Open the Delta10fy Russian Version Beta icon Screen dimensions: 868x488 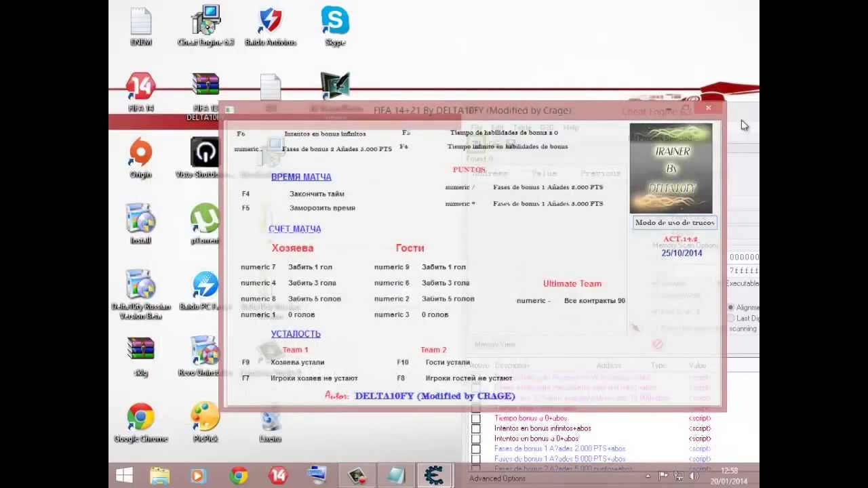point(141,294)
